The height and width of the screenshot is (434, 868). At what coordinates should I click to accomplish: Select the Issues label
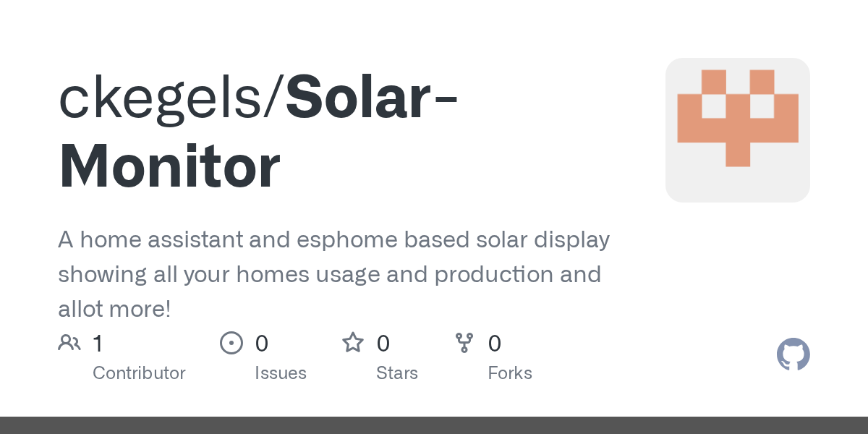click(281, 373)
